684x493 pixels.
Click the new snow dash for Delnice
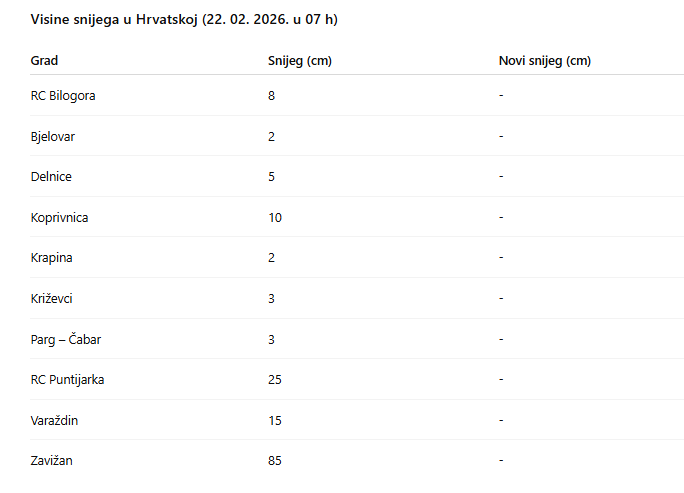501,177
